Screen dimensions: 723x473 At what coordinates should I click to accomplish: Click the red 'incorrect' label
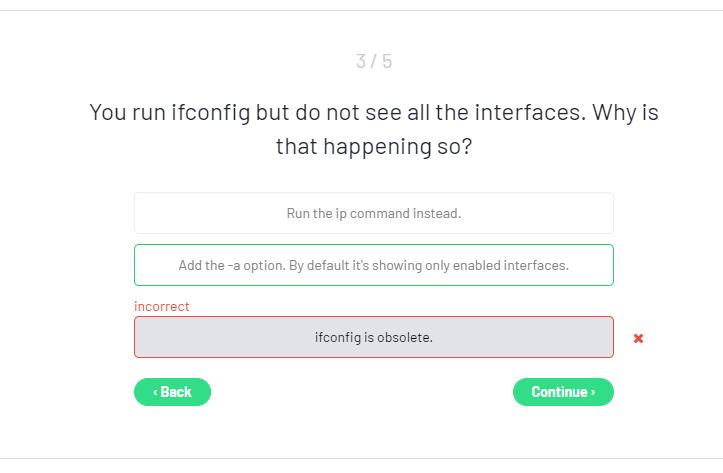pyautogui.click(x=162, y=306)
